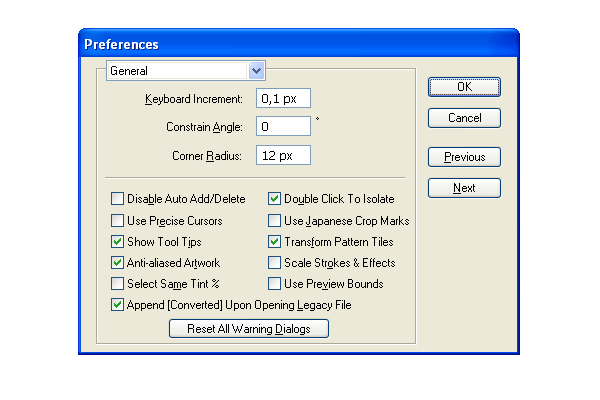Enable Disable Auto Add/Delete checkbox

(117, 199)
